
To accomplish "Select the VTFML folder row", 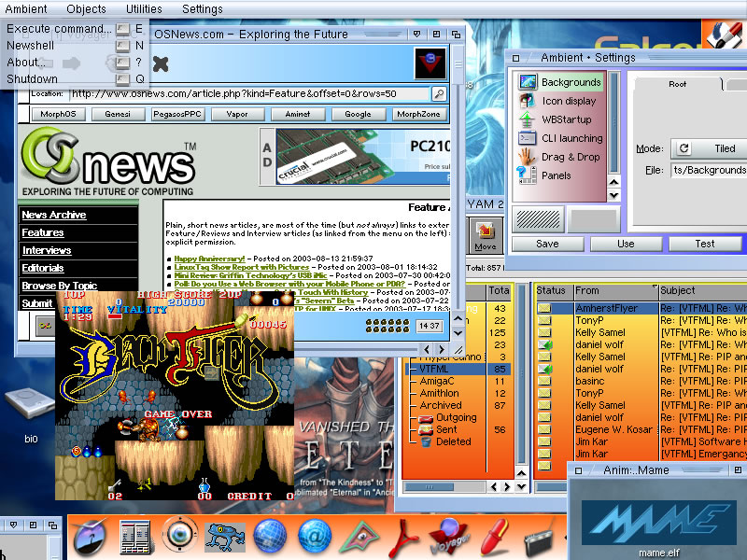I will coord(458,369).
